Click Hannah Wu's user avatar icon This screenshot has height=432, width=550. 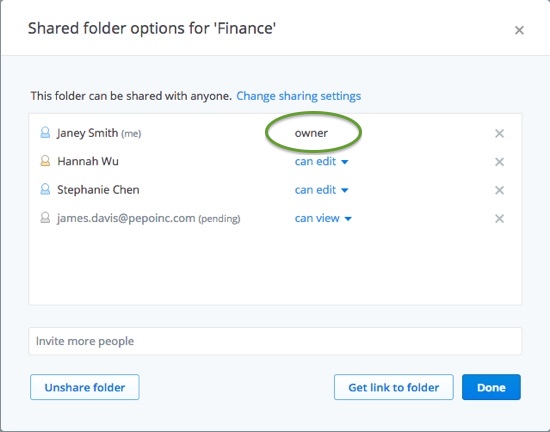point(45,161)
